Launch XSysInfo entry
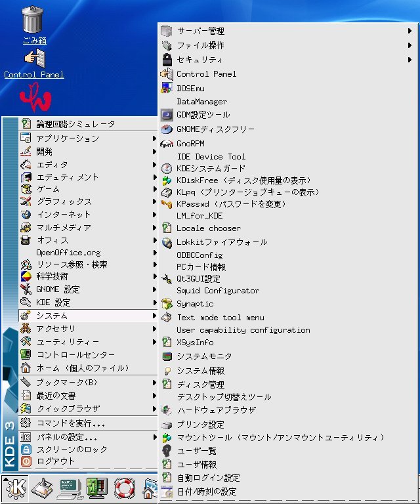Image resolution: width=420 pixels, height=504 pixels. point(288,343)
